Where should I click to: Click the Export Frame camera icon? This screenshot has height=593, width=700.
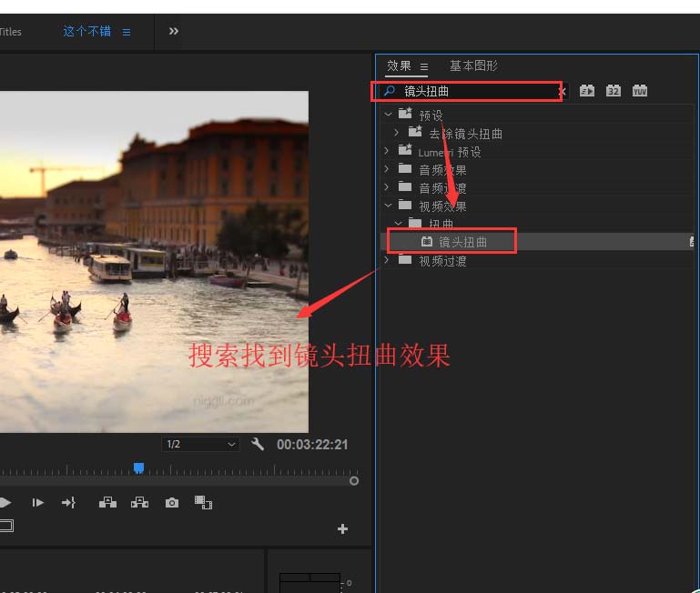[x=172, y=502]
